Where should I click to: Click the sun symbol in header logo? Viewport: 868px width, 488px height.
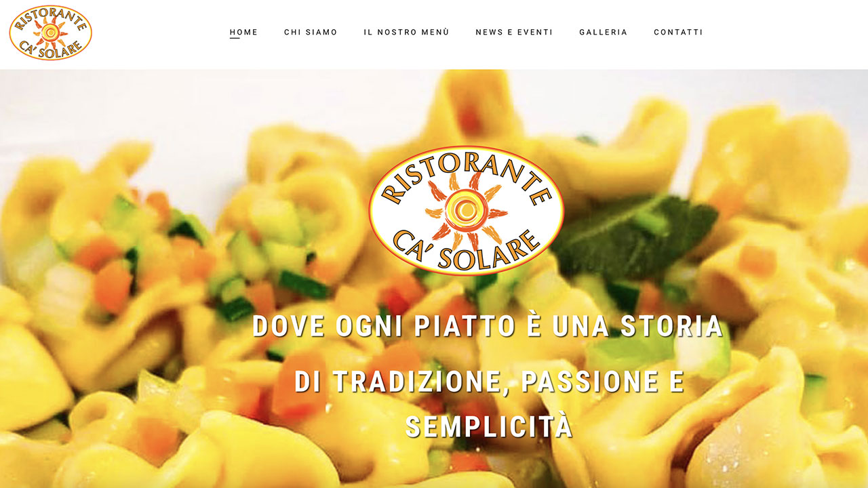coord(51,32)
